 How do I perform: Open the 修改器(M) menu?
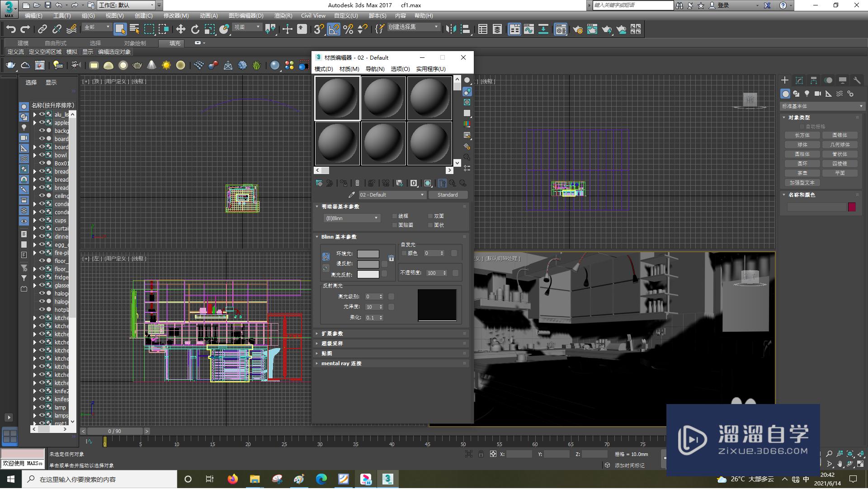(176, 16)
